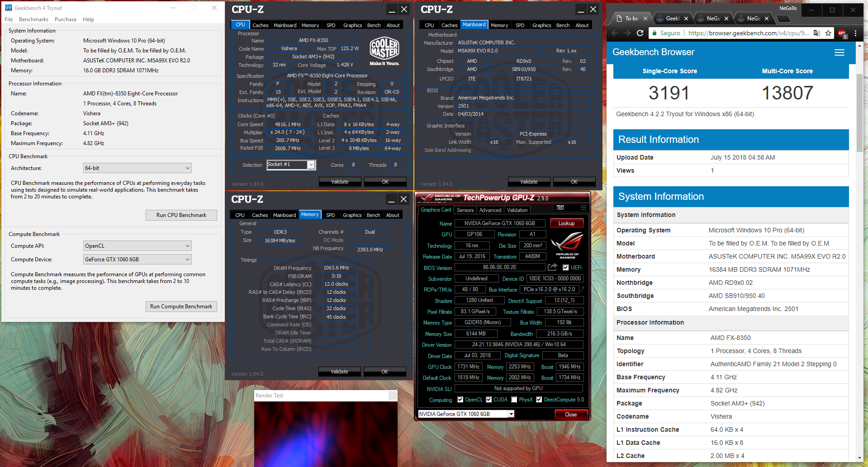
Task: Click Run CPU Benchmark button
Action: tap(181, 215)
